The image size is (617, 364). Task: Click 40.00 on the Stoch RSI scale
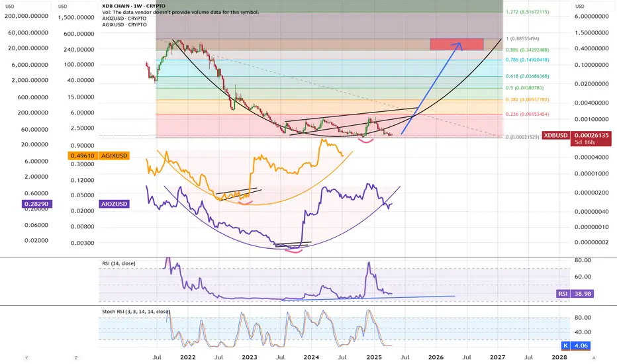(583, 332)
